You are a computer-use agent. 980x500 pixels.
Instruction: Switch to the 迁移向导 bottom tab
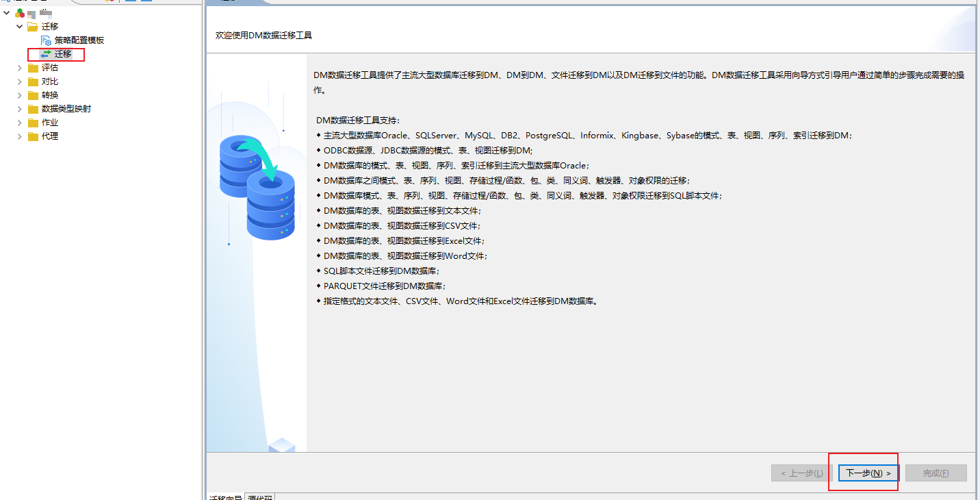pyautogui.click(x=225, y=497)
